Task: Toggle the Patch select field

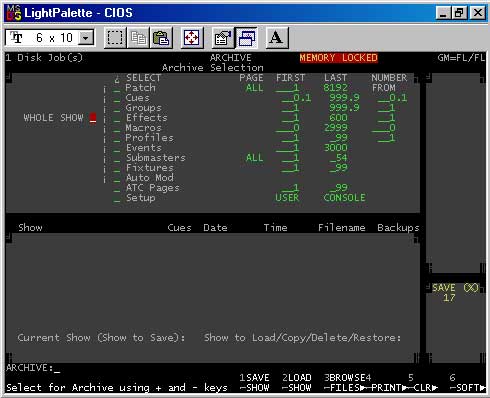Action: point(117,89)
